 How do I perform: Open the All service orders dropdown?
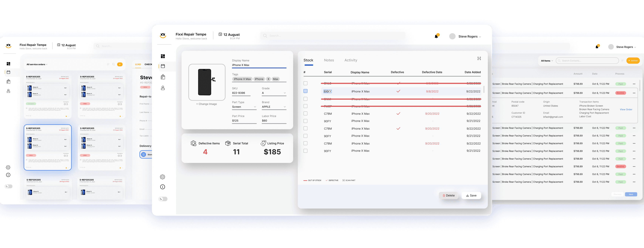tap(37, 64)
